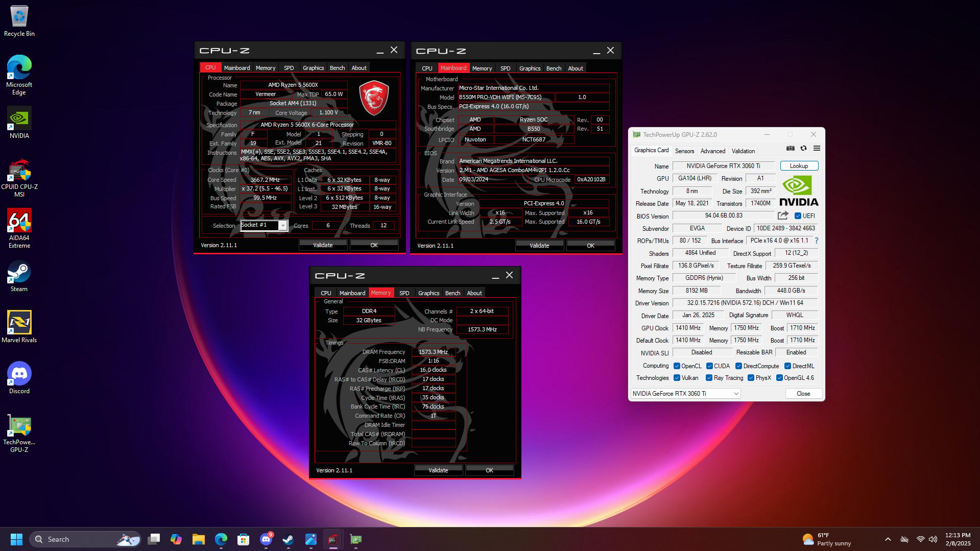The width and height of the screenshot is (980, 551).
Task: Open Wi-Fi network tray icon
Action: tap(920, 539)
